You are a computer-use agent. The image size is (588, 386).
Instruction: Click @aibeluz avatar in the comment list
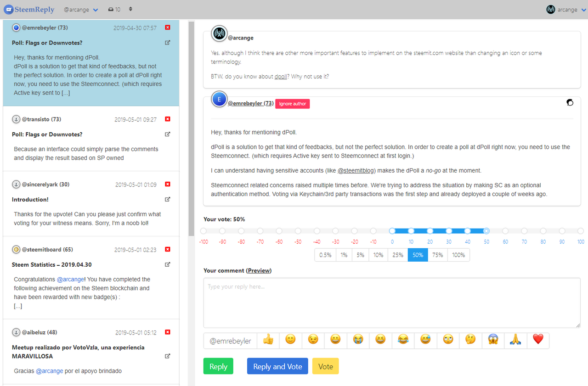coord(16,332)
